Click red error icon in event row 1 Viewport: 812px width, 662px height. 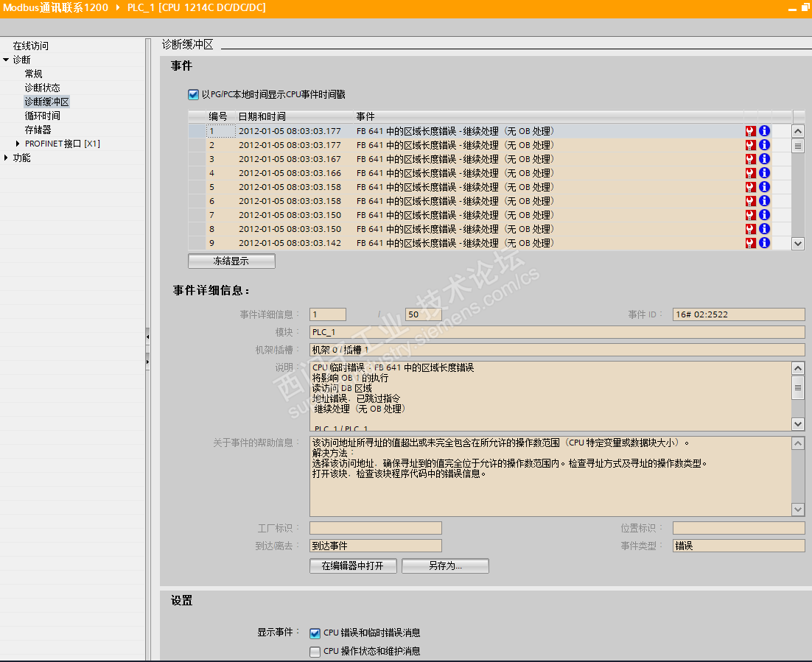pyautogui.click(x=750, y=132)
